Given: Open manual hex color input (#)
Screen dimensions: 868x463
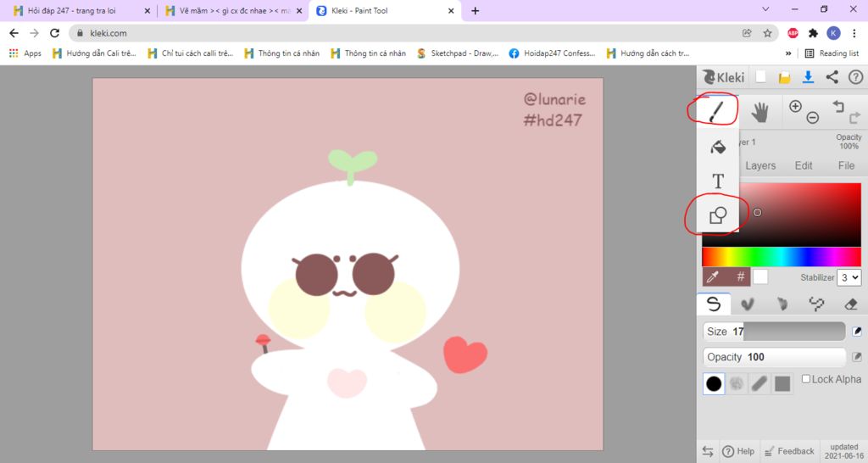Looking at the screenshot, I should click(740, 276).
